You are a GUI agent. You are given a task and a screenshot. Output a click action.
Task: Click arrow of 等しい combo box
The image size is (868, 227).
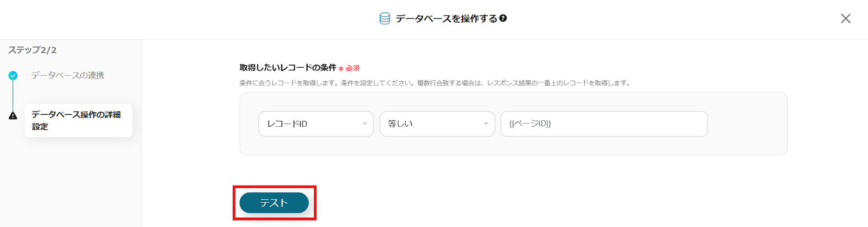486,124
